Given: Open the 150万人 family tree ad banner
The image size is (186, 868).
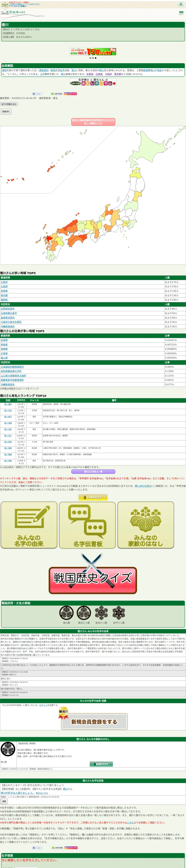Looking at the screenshot, I should (93, 52).
